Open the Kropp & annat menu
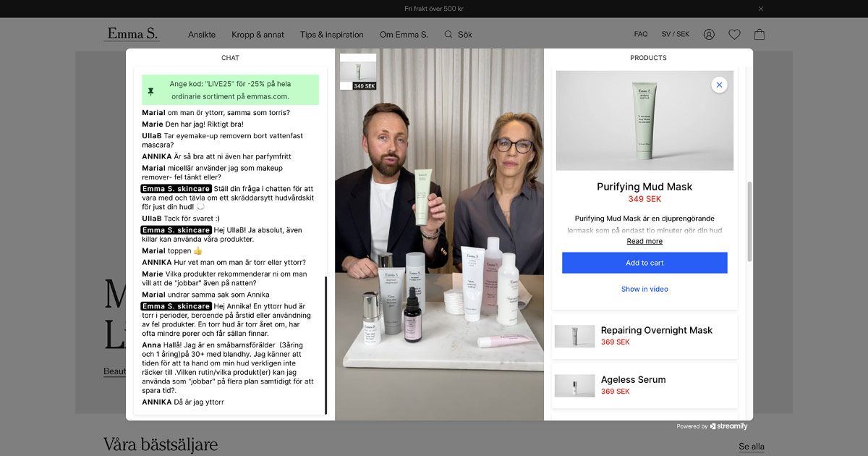The height and width of the screenshot is (456, 868). pos(257,34)
